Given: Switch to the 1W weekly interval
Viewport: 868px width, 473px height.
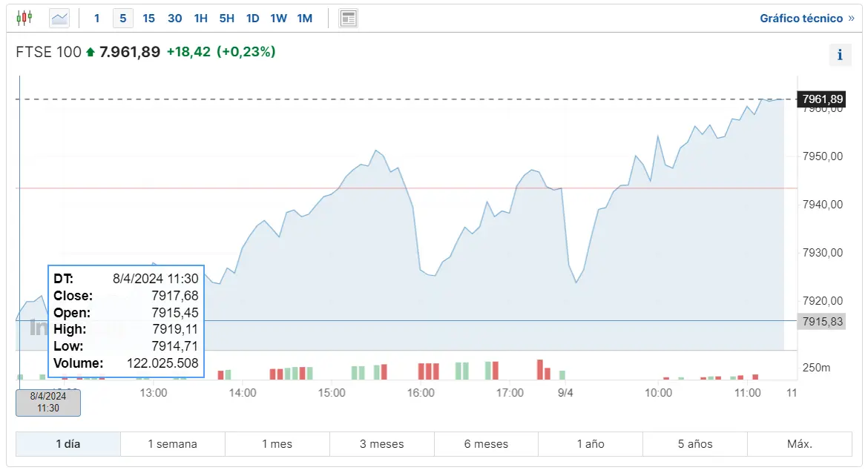Looking at the screenshot, I should 278,18.
